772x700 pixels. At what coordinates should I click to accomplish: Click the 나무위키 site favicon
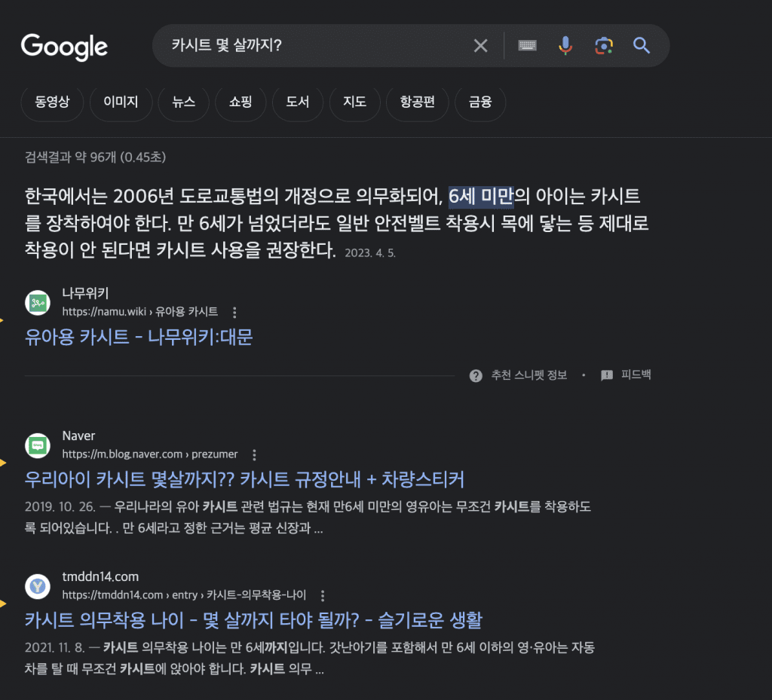click(38, 303)
